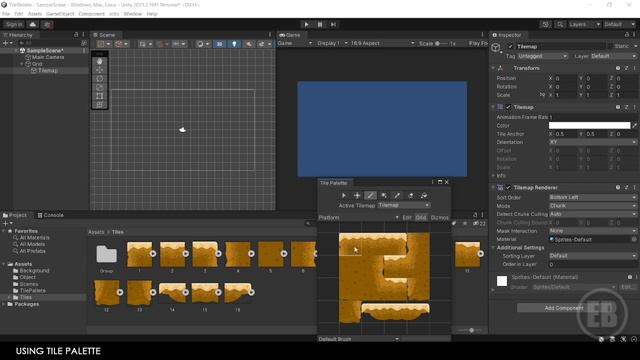
Task: Open the Layers dropdown in top toolbar
Action: click(x=584, y=24)
